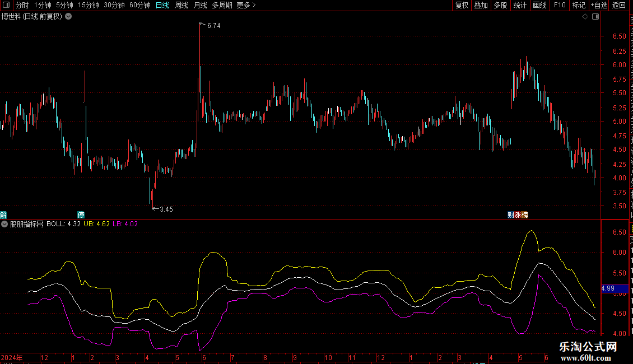633x364 pixels.
Task: Select the 60分钟 period
Action: click(x=140, y=5)
